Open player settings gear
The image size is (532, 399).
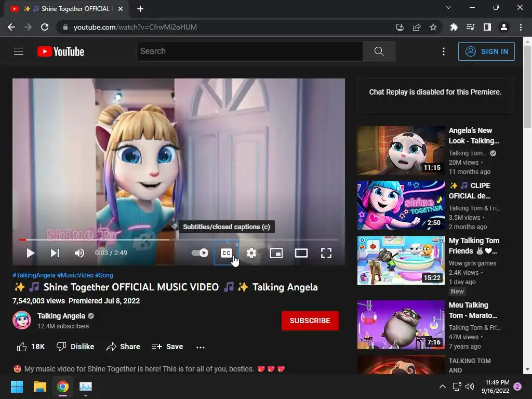251,253
